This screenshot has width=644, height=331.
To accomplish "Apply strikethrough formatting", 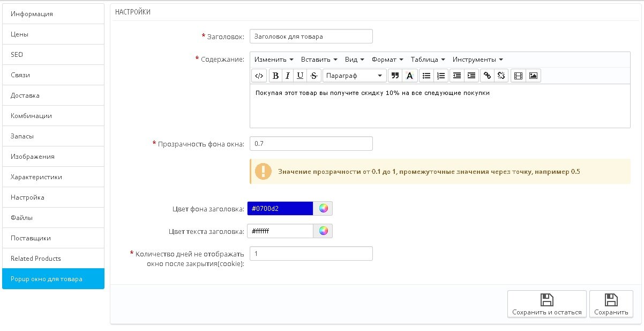I will click(x=314, y=76).
